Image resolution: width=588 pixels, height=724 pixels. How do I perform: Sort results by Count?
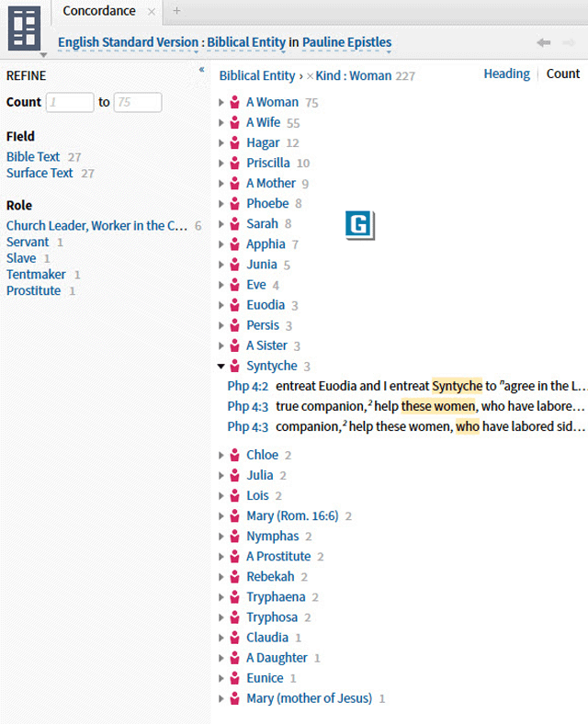coord(563,74)
